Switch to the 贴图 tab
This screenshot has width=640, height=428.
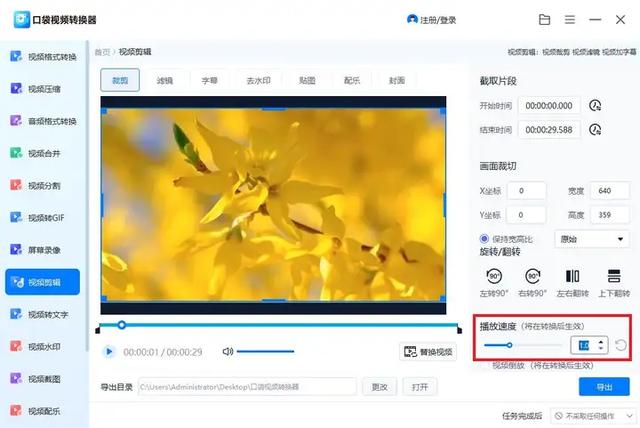pyautogui.click(x=307, y=80)
